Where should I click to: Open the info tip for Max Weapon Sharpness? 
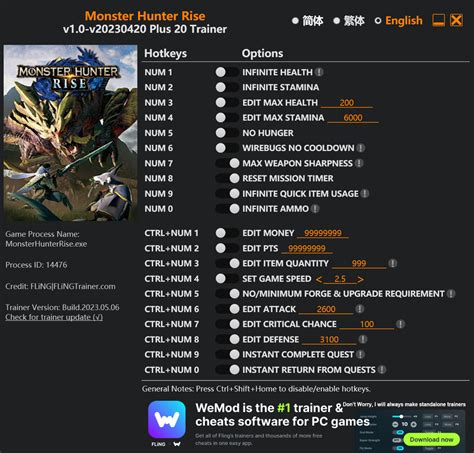pyautogui.click(x=359, y=163)
